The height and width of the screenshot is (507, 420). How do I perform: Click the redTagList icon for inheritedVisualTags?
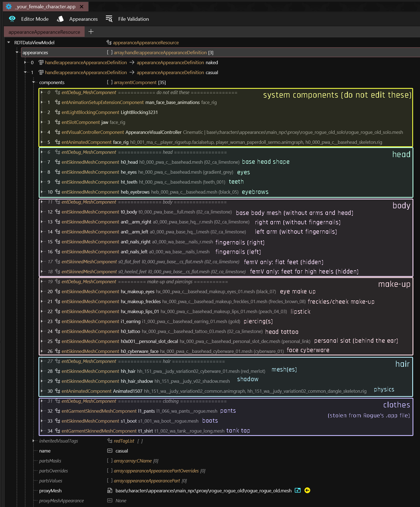(110, 441)
